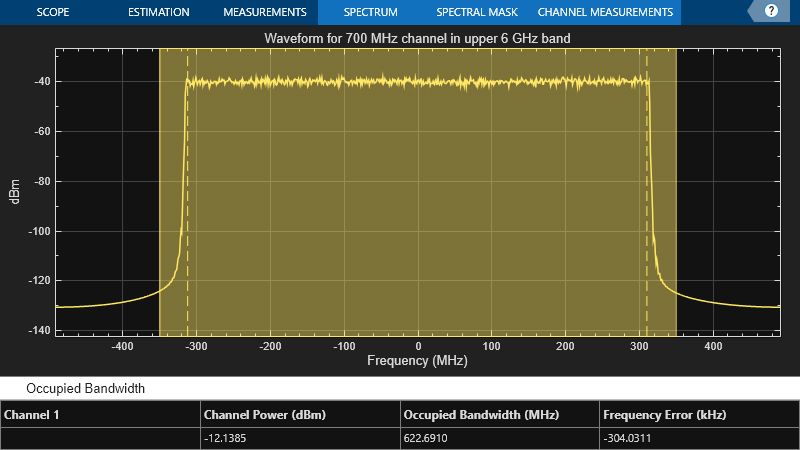This screenshot has height=450, width=800.
Task: Open the Estimation tab
Action: point(158,13)
